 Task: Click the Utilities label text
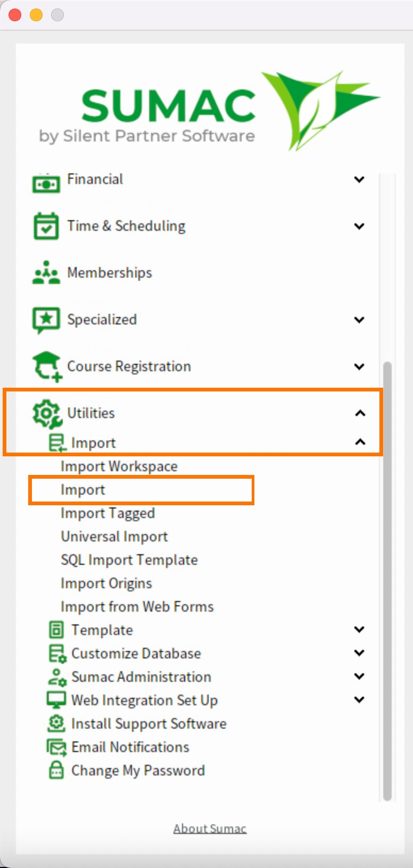point(91,413)
